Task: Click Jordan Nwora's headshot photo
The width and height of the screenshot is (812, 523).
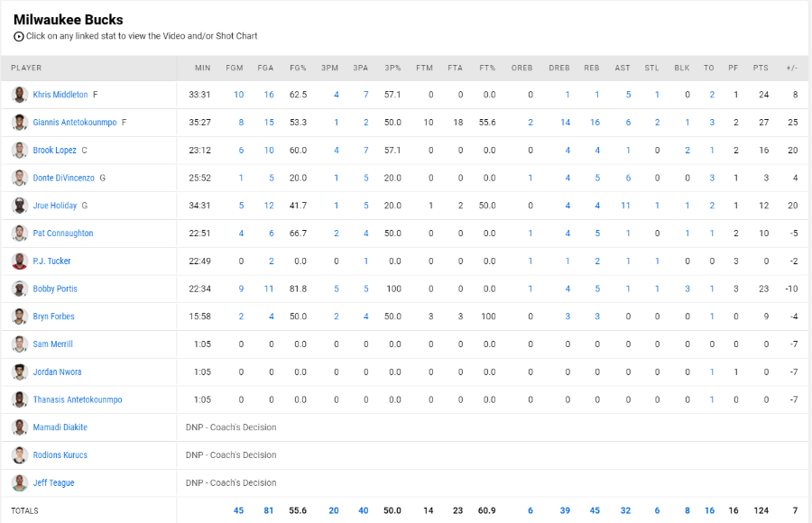Action: (20, 372)
